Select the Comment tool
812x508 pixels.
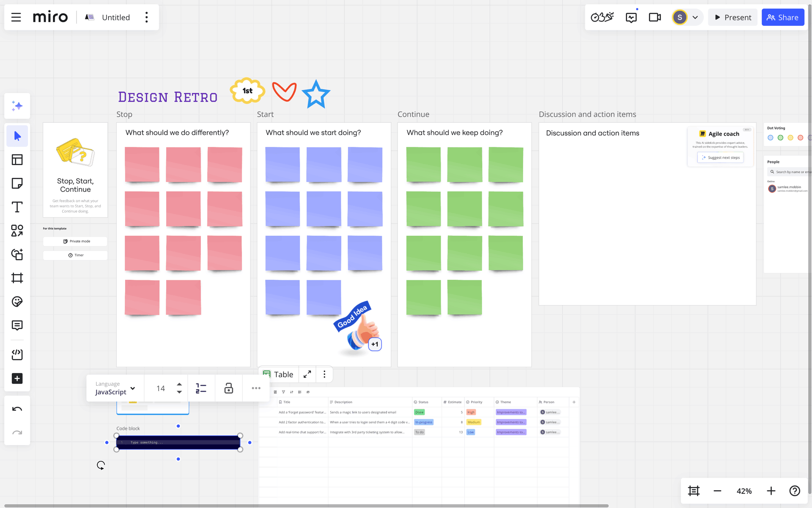[17, 326]
